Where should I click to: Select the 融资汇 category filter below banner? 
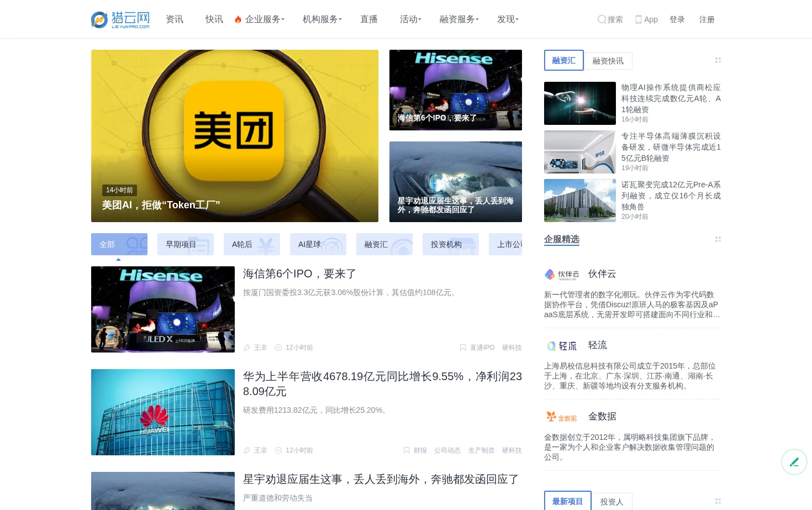(384, 244)
